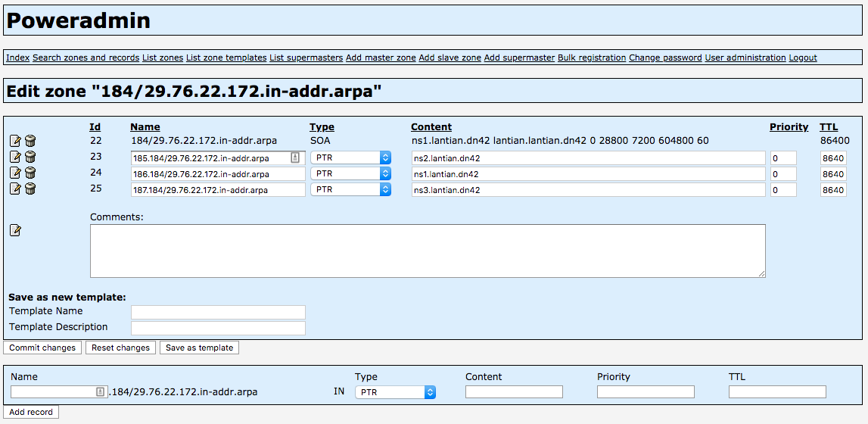Viewport: 868px width, 424px height.
Task: Click the edit comments icon
Action: pyautogui.click(x=15, y=230)
